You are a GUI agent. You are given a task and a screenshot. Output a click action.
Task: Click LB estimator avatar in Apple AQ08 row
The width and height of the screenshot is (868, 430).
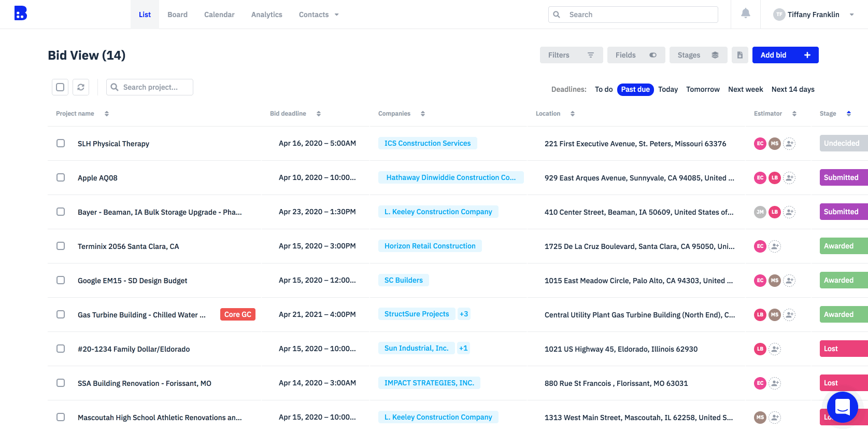[x=775, y=178]
